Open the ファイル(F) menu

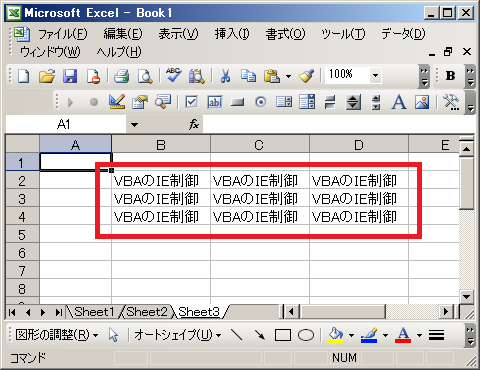click(x=62, y=34)
